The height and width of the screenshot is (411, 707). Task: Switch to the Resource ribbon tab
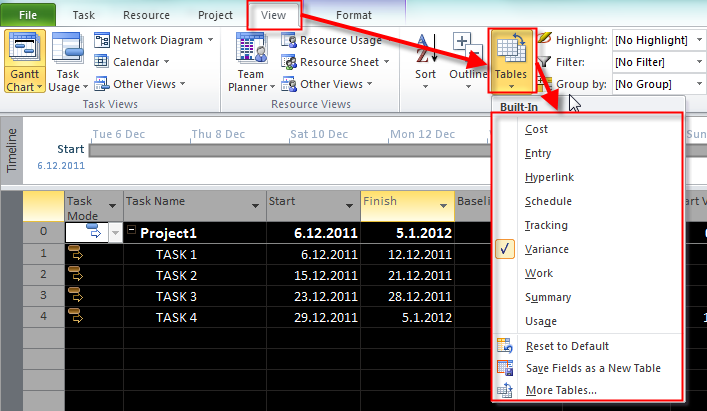(x=146, y=15)
